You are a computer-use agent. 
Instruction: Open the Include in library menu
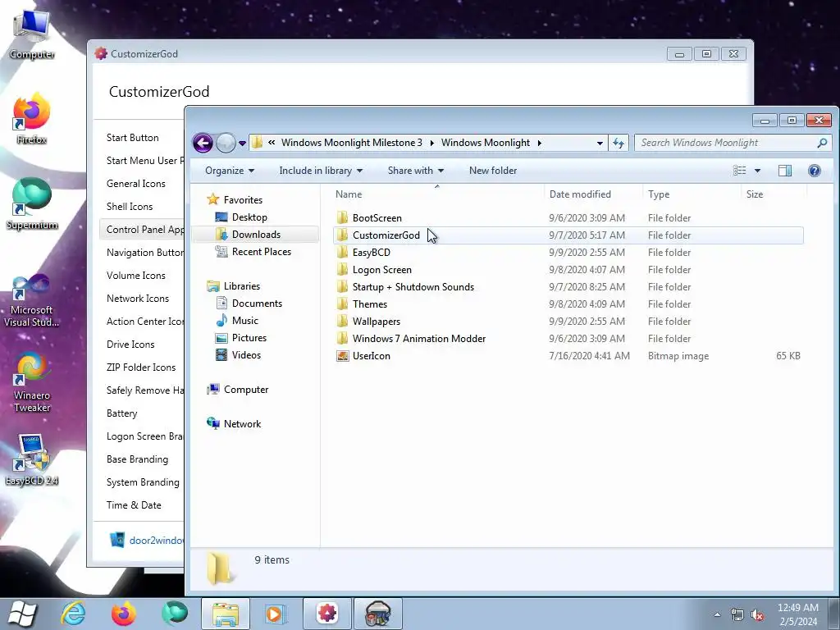pos(321,171)
